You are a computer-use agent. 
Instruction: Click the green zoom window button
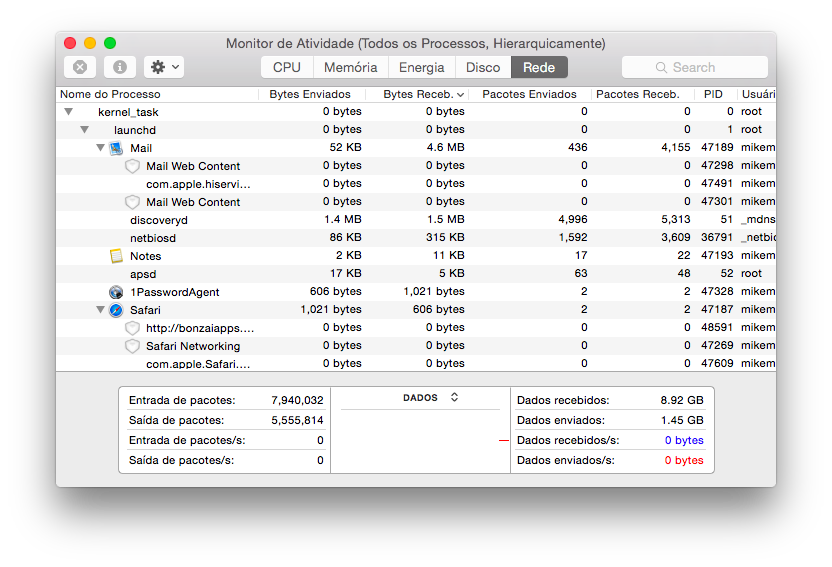(x=110, y=43)
